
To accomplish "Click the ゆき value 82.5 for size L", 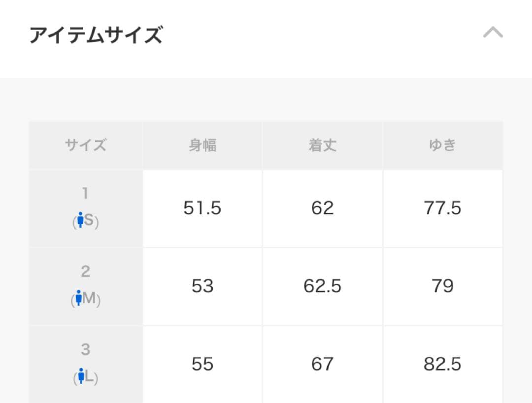I will pos(443,364).
